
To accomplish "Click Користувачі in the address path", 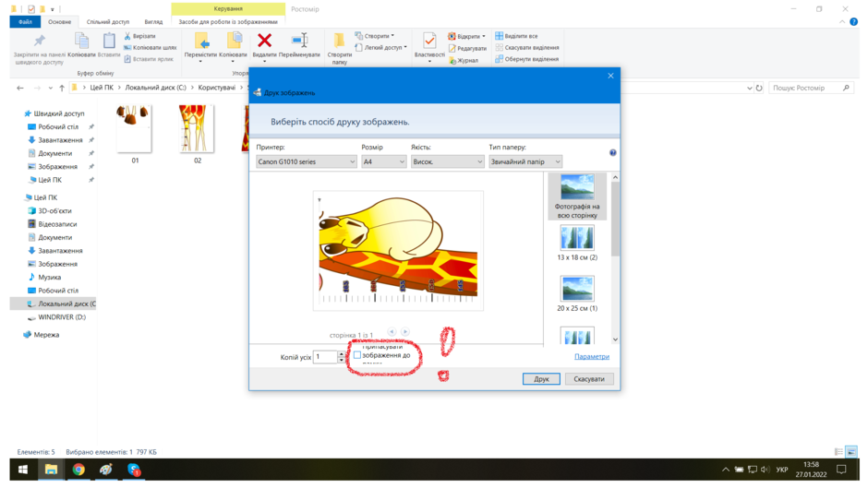I will (x=216, y=88).
